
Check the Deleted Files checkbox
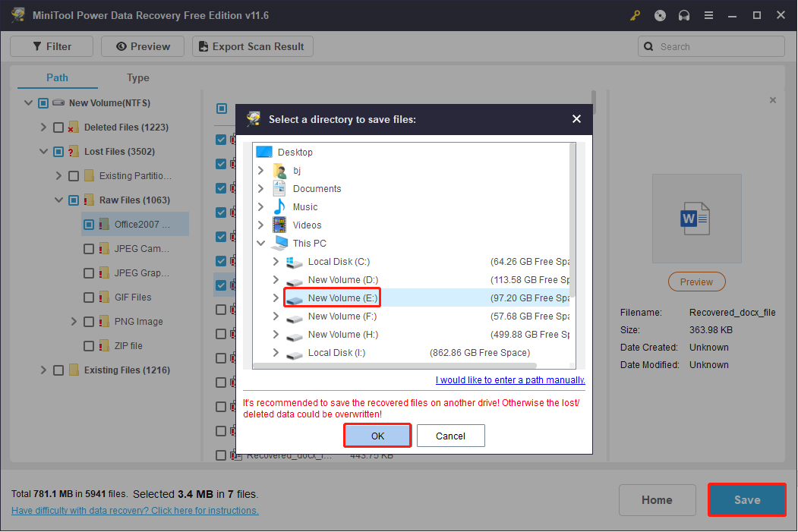[x=58, y=127]
